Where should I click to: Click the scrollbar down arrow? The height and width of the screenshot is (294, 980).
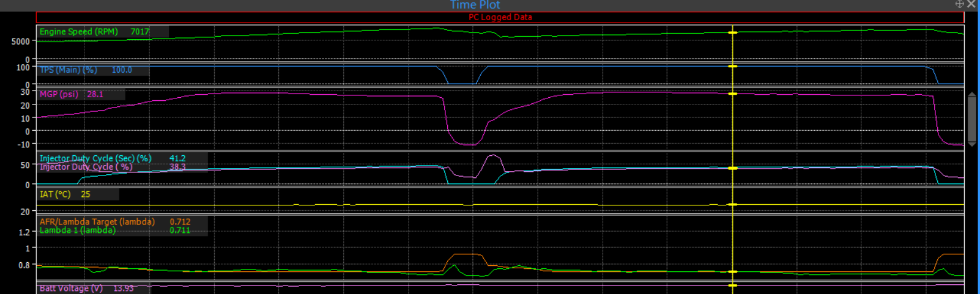click(972, 144)
